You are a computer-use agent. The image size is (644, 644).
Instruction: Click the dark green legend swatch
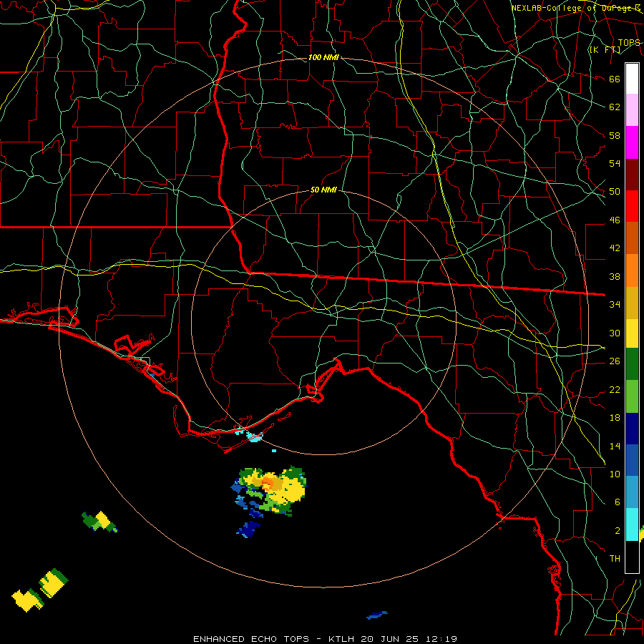(632, 364)
